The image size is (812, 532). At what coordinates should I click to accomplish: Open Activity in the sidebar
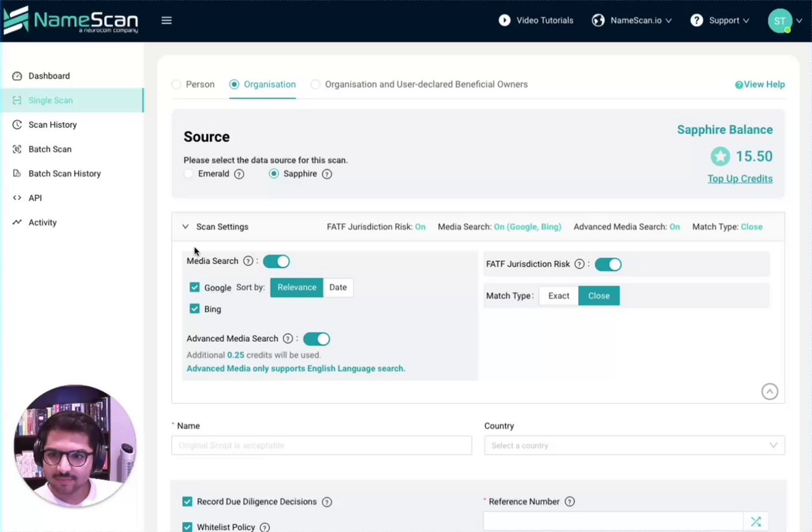pyautogui.click(x=72, y=222)
